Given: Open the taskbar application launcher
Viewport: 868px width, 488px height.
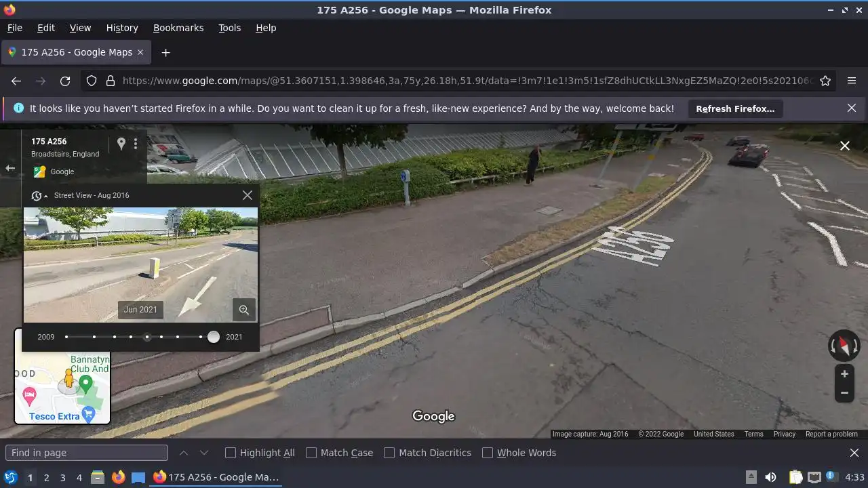Looking at the screenshot, I should pyautogui.click(x=10, y=477).
